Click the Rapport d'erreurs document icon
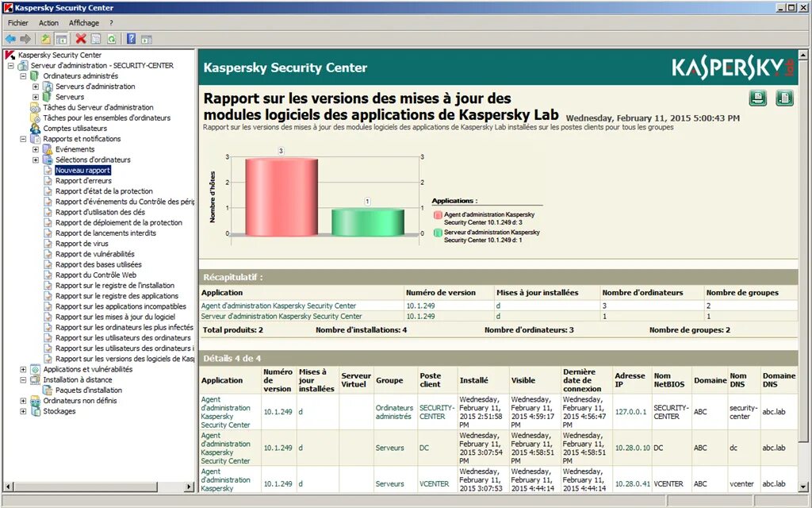Image resolution: width=812 pixels, height=508 pixels. pyautogui.click(x=48, y=180)
